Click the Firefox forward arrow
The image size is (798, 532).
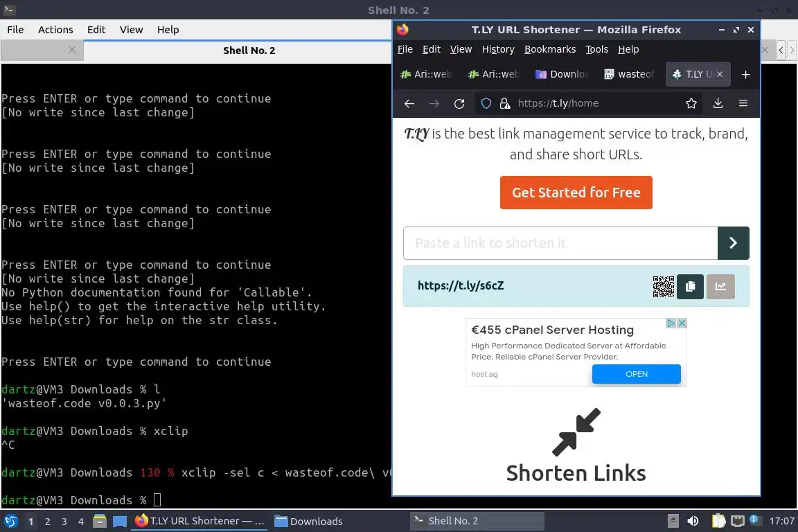pos(434,103)
